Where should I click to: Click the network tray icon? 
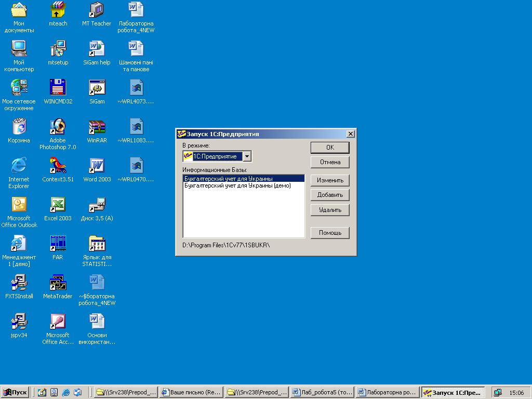(x=498, y=393)
